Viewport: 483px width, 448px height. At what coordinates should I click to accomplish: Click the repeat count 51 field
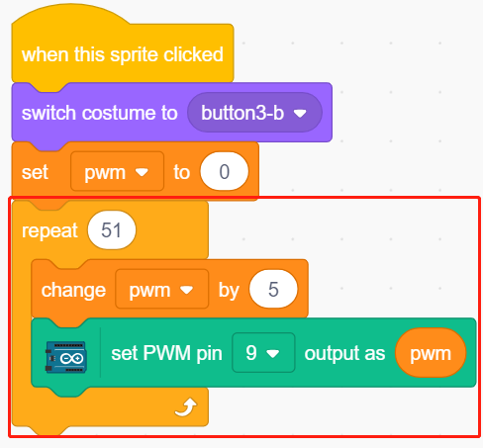click(112, 230)
